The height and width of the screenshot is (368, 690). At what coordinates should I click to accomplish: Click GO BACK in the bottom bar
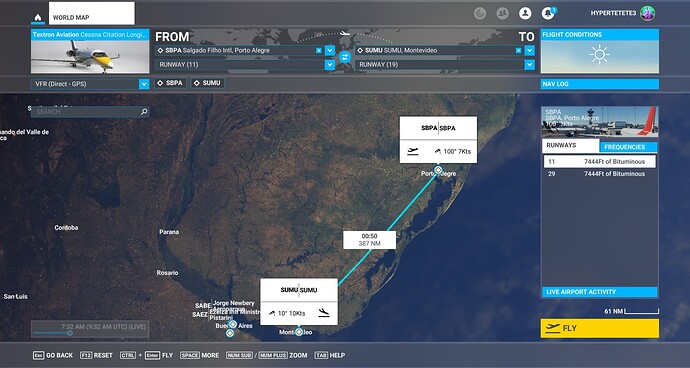point(53,355)
